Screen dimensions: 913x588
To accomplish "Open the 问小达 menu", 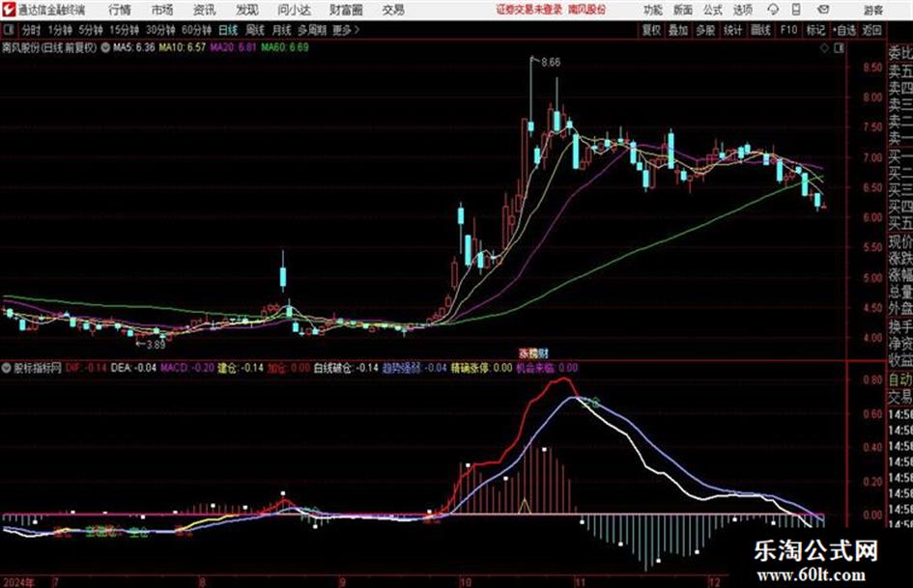I will [294, 10].
